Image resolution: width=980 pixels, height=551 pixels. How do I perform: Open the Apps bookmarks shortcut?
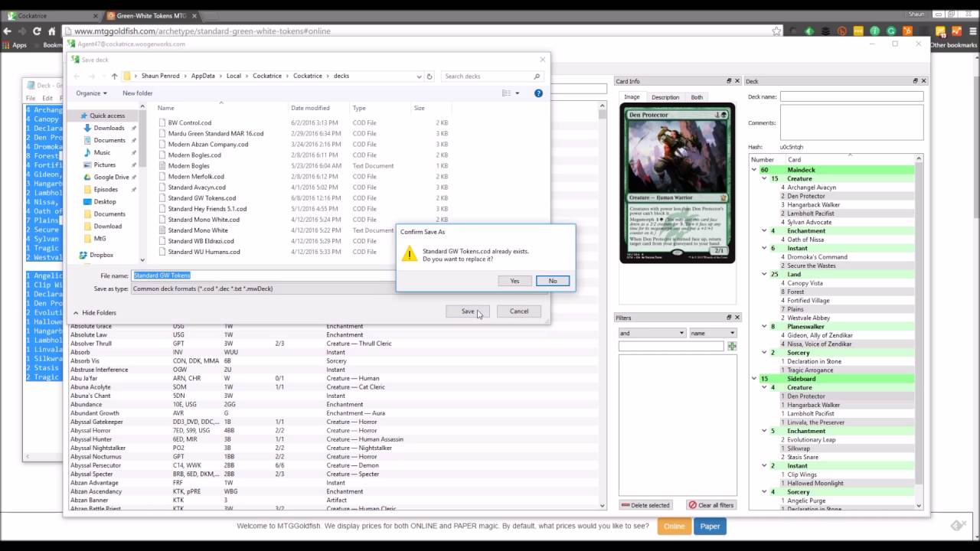15,45
